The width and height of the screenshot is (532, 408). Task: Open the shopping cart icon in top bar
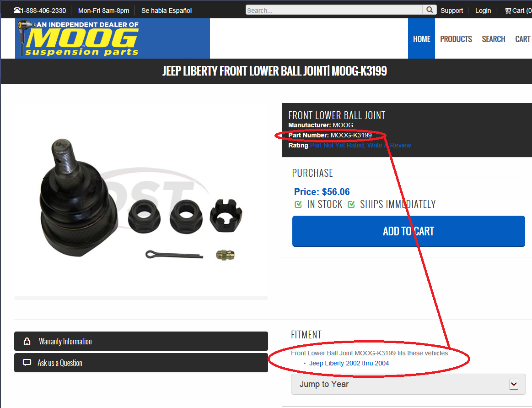coord(508,11)
